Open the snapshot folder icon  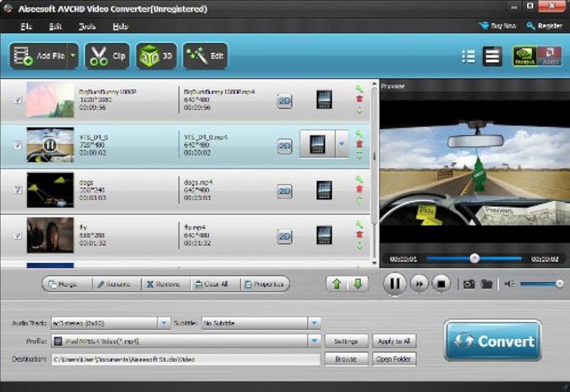[x=486, y=284]
